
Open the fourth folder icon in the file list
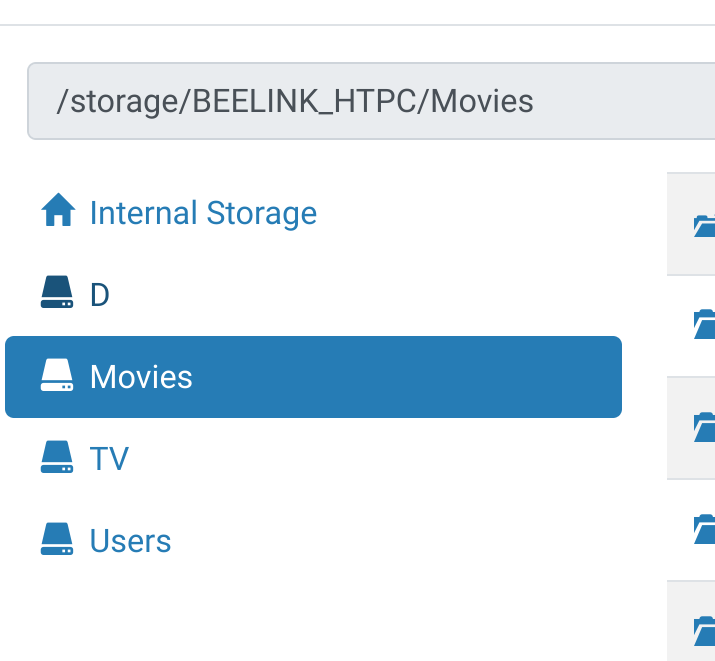coord(705,528)
